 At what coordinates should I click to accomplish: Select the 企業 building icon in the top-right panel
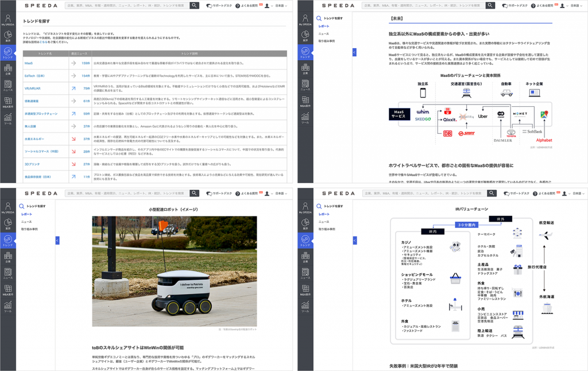(305, 69)
